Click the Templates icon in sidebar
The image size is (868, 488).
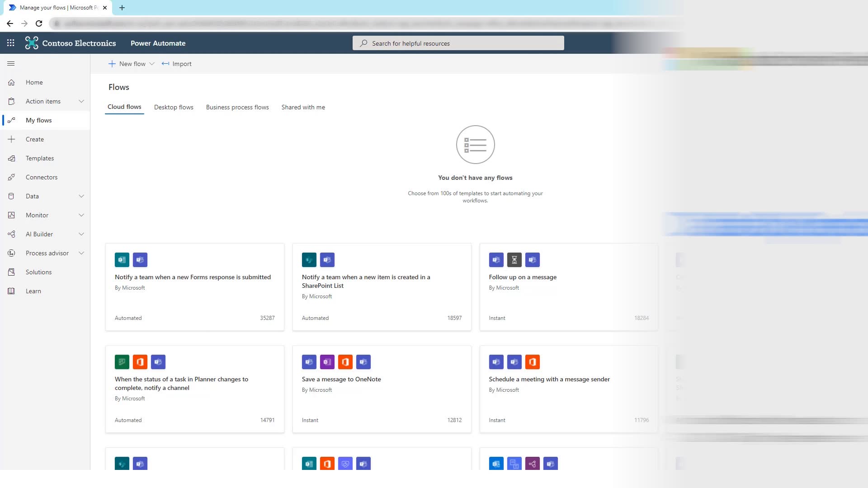(11, 158)
